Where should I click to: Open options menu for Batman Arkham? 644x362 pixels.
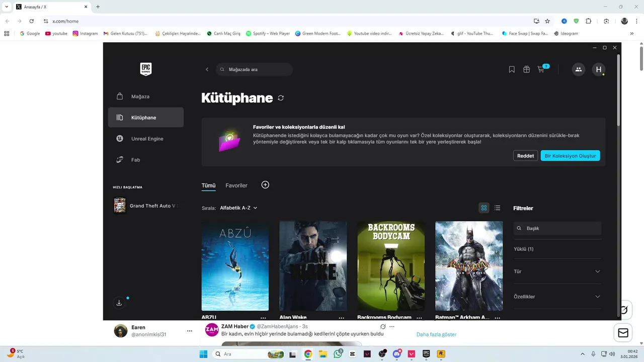497,318
